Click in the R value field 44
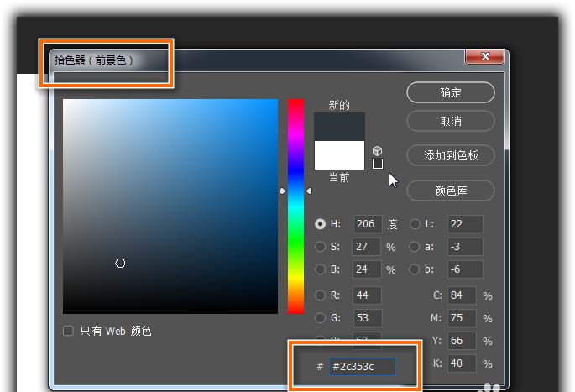 [x=367, y=295]
